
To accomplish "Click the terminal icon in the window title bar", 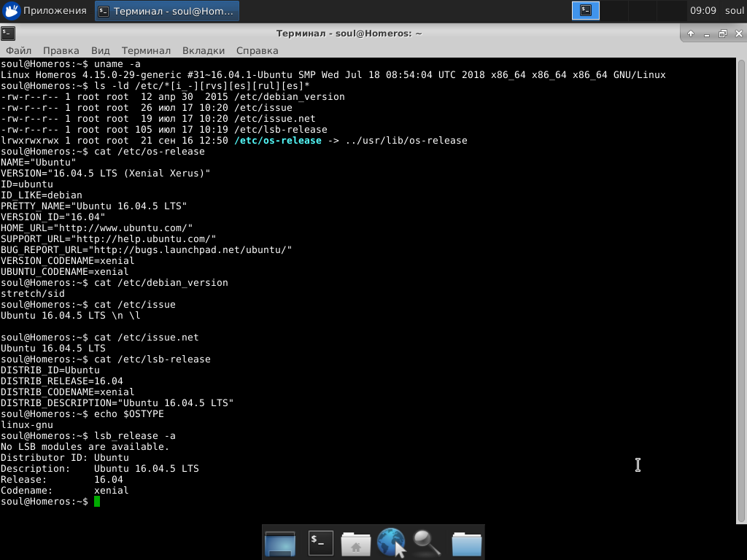I will pos(8,34).
